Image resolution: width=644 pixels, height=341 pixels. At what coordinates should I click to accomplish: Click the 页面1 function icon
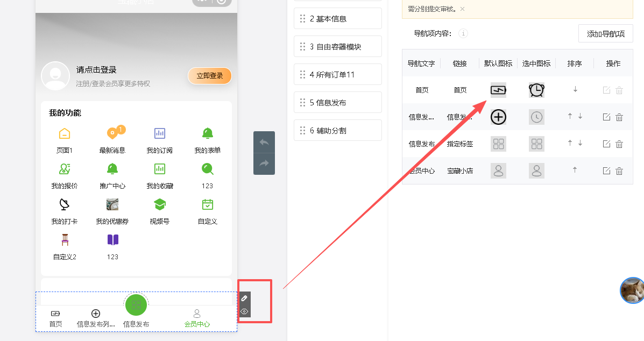click(65, 134)
